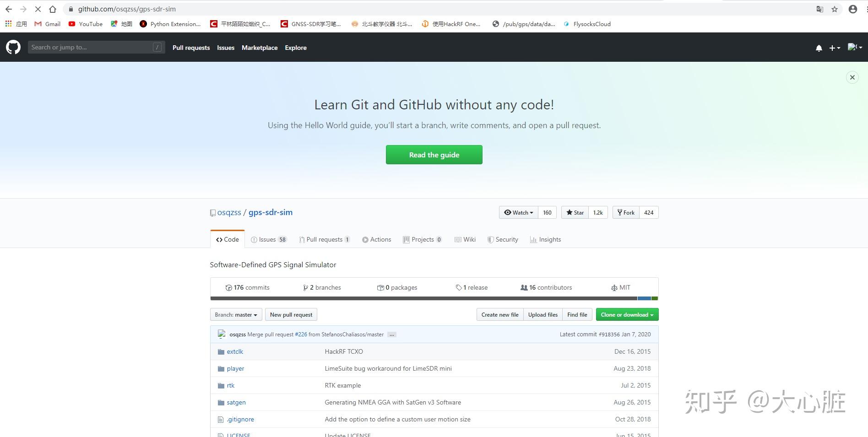Click Find file button
This screenshot has width=868, height=437.
[577, 314]
